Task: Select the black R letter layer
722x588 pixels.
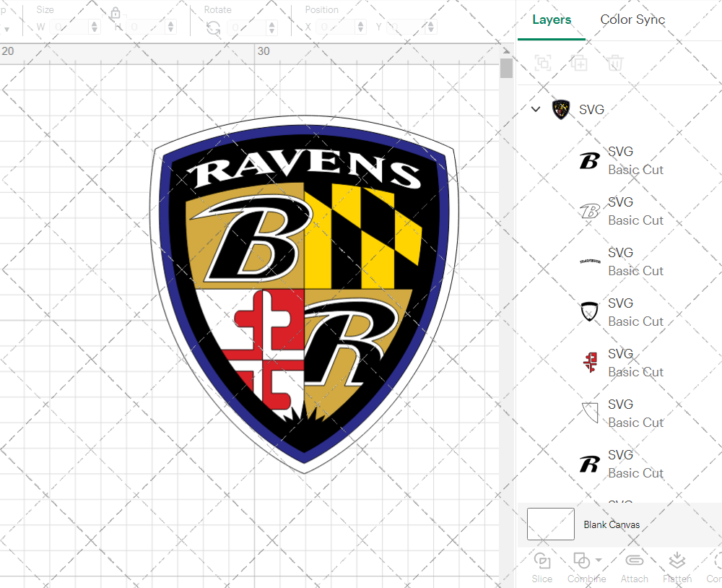Action: (x=619, y=464)
